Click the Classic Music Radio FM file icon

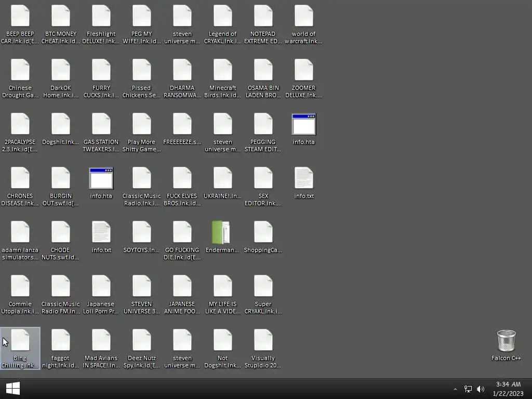pos(61,286)
